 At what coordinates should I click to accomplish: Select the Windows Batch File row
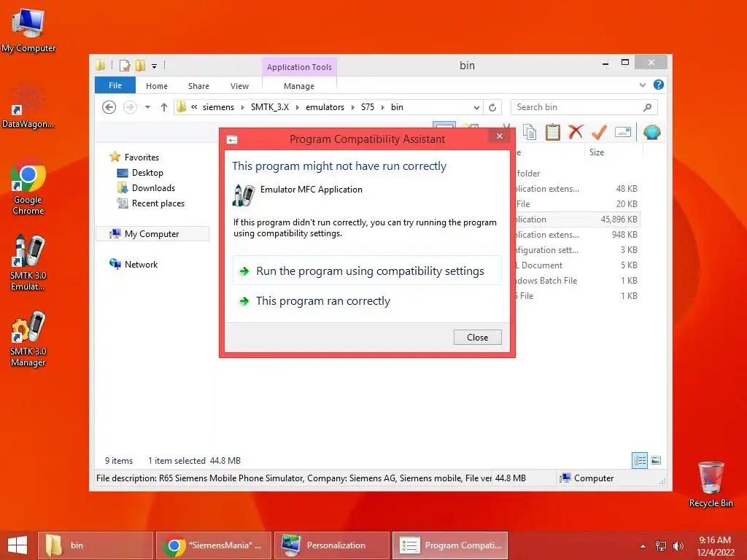[578, 281]
